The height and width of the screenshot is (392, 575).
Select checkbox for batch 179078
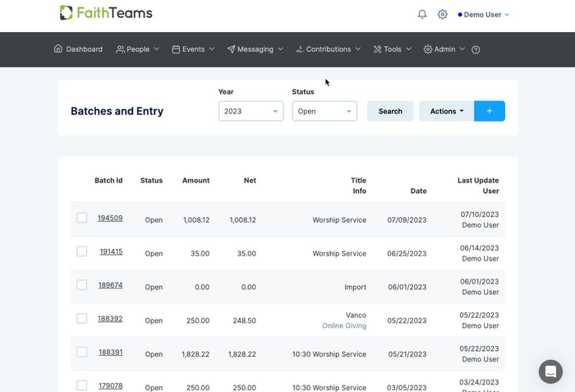tap(82, 385)
